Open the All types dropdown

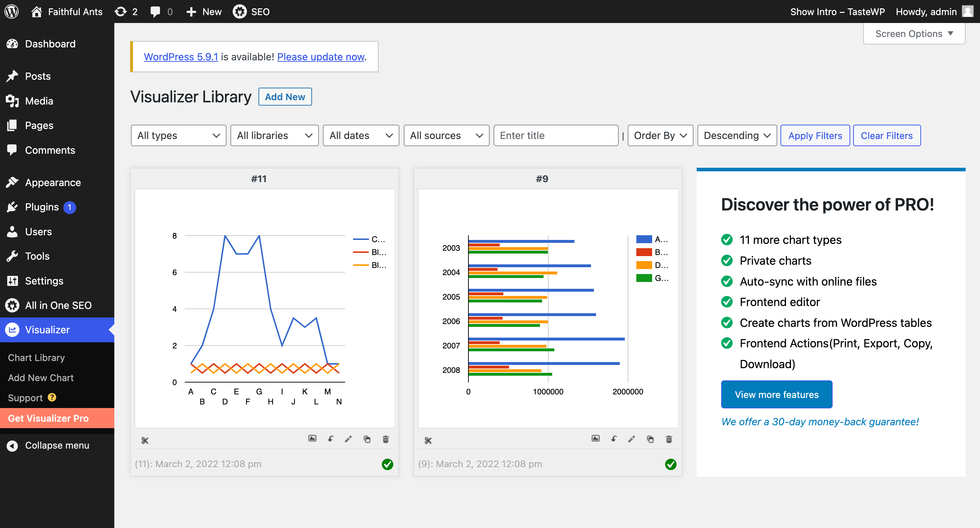point(178,136)
